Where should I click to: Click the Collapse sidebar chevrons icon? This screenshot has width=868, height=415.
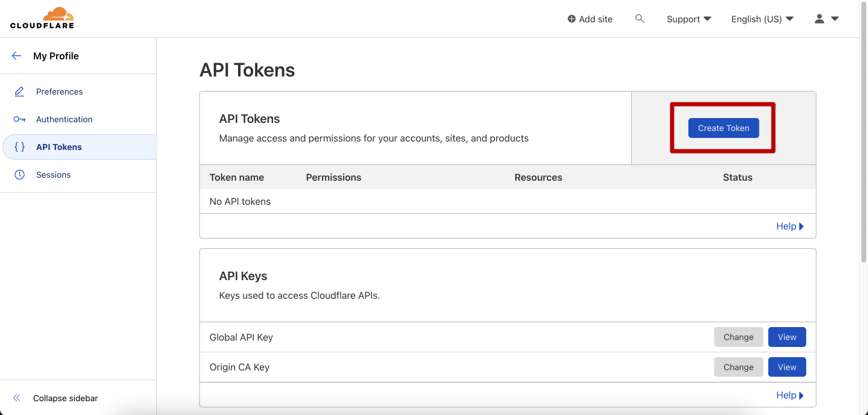click(16, 398)
